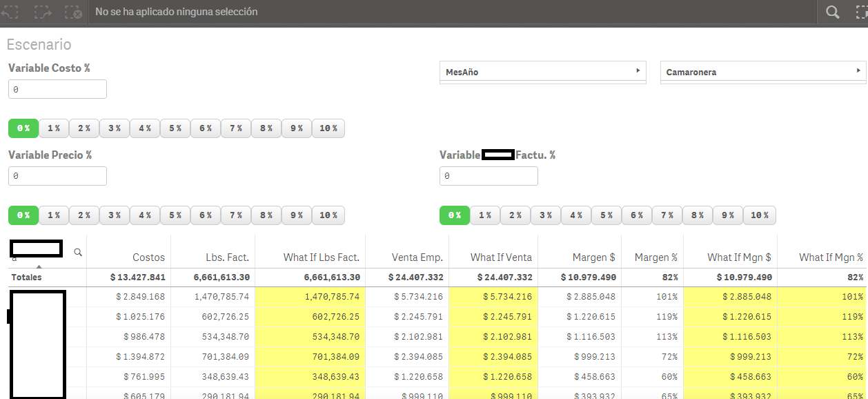Viewport: 868px width, 399px height.
Task: Sort by the Costos column header
Action: click(148, 257)
